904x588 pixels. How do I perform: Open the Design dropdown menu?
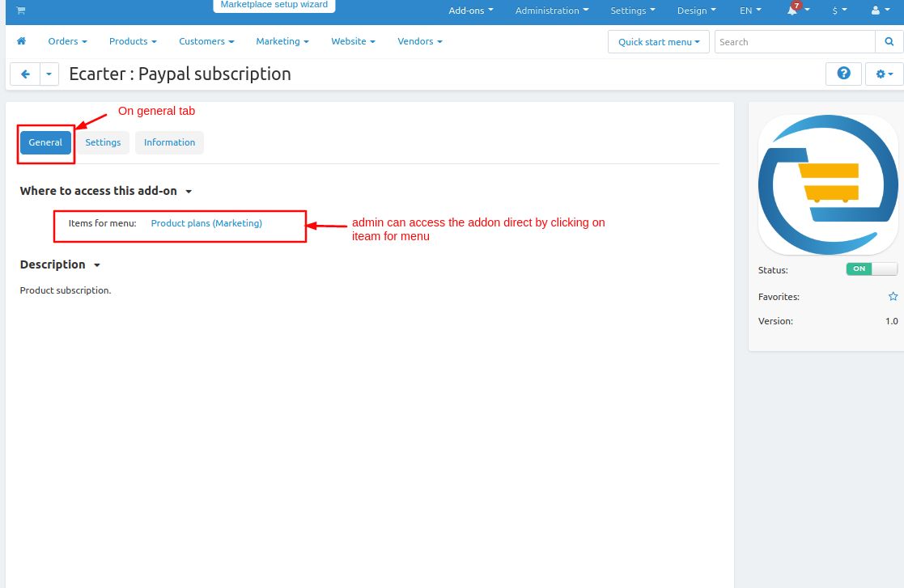coord(697,11)
